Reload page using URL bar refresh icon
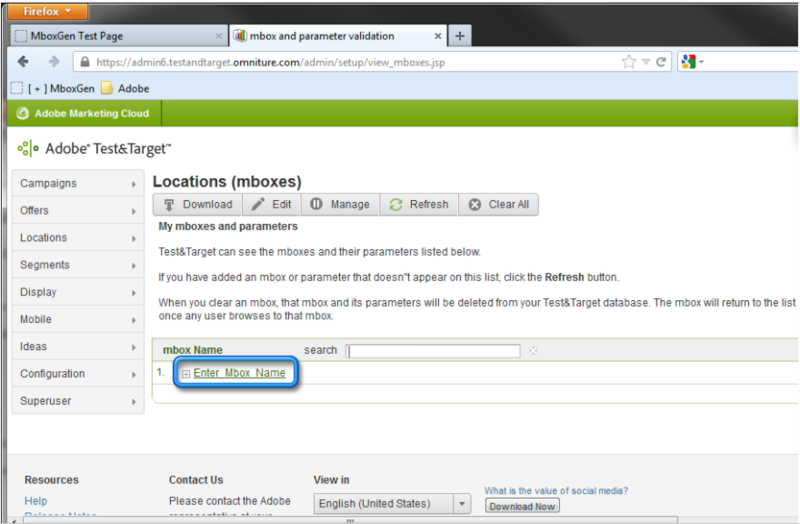Image resolution: width=800 pixels, height=524 pixels. click(662, 62)
